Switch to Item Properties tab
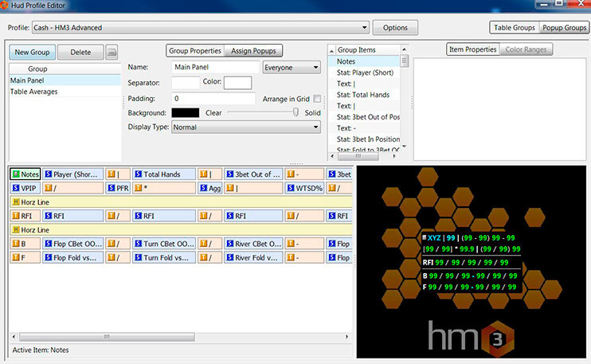 tap(472, 49)
